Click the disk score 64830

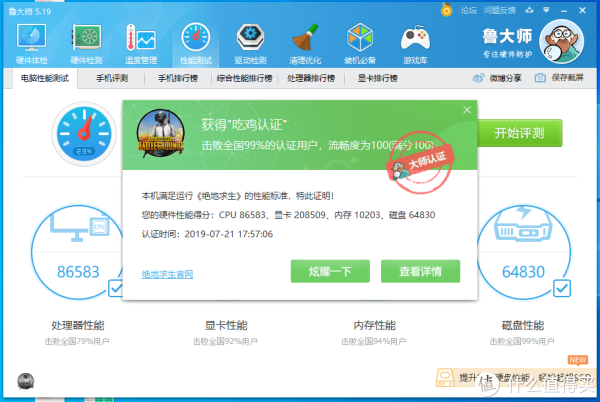point(523,272)
